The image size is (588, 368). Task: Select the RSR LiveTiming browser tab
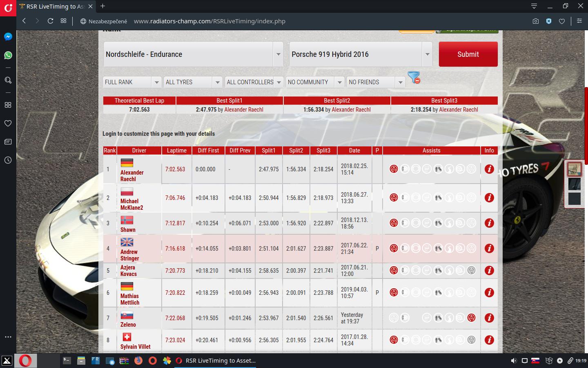click(x=56, y=6)
